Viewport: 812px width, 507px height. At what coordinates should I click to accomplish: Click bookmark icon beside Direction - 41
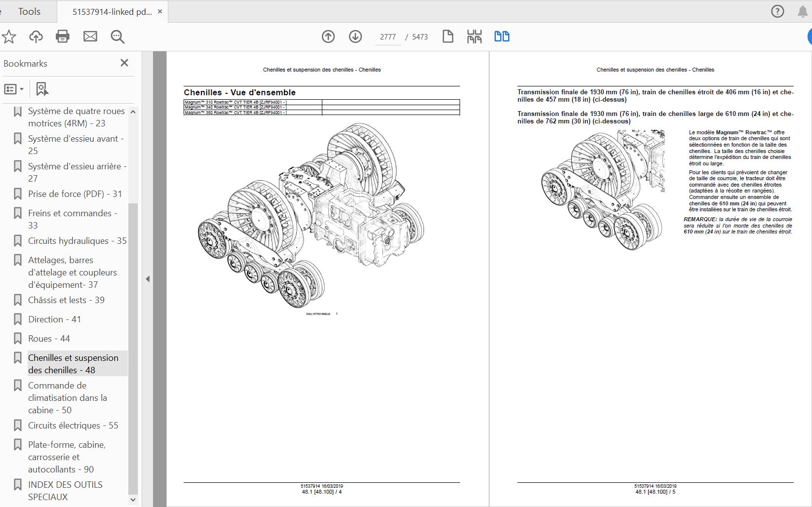point(18,319)
